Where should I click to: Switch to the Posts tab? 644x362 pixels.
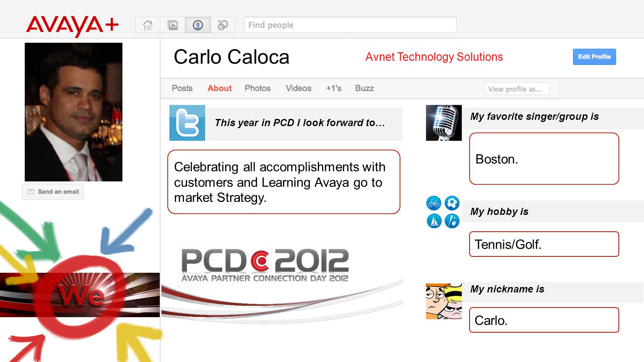tap(182, 88)
